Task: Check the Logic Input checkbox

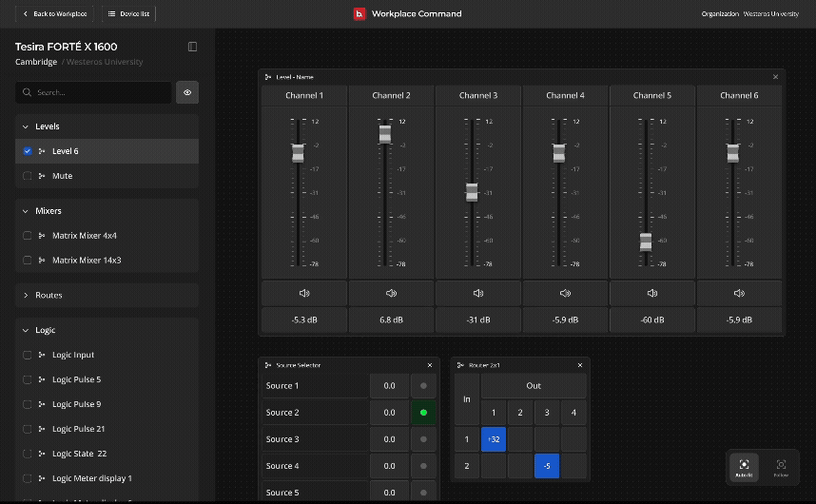Action: click(x=28, y=355)
